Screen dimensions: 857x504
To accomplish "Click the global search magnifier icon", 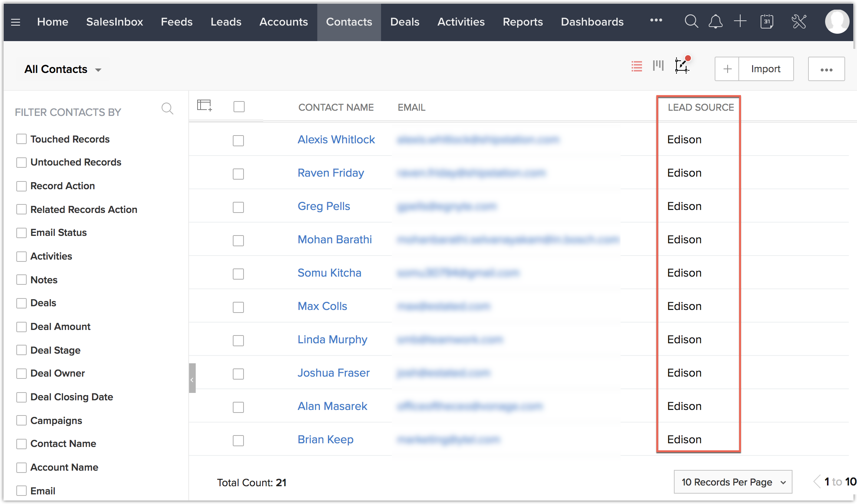I will coord(691,21).
